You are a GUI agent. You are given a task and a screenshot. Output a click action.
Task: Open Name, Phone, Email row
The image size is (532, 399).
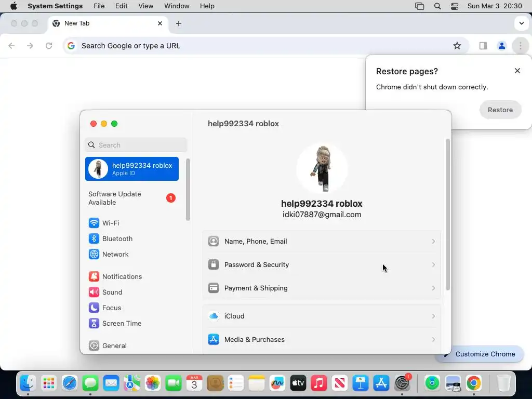pos(322,241)
